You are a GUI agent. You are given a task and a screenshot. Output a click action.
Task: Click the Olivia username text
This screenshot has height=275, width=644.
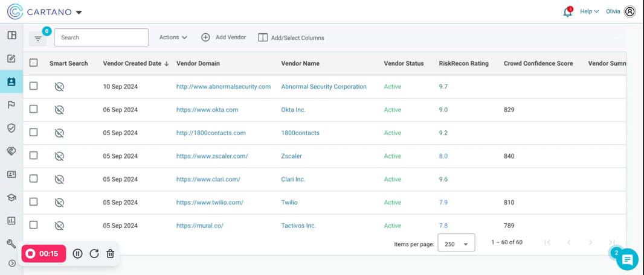[613, 11]
